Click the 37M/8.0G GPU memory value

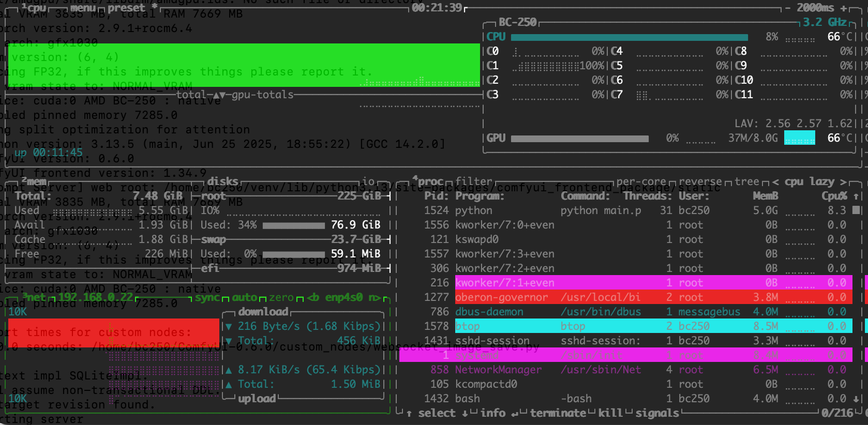point(753,138)
